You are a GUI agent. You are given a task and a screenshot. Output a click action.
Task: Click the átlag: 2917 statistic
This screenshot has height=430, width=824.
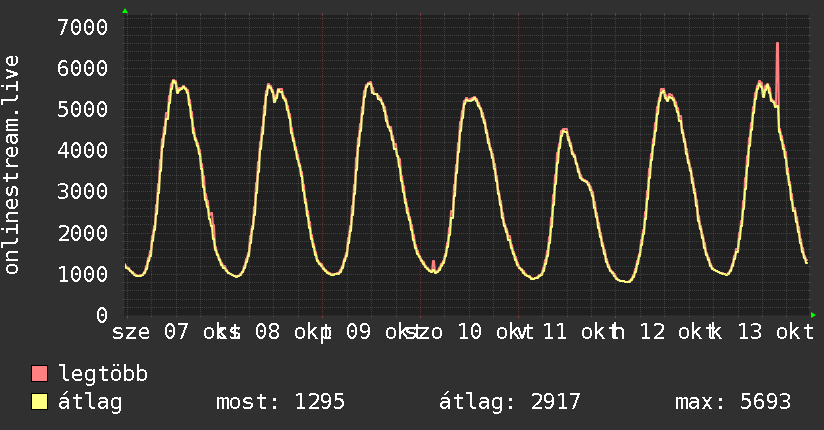(509, 402)
